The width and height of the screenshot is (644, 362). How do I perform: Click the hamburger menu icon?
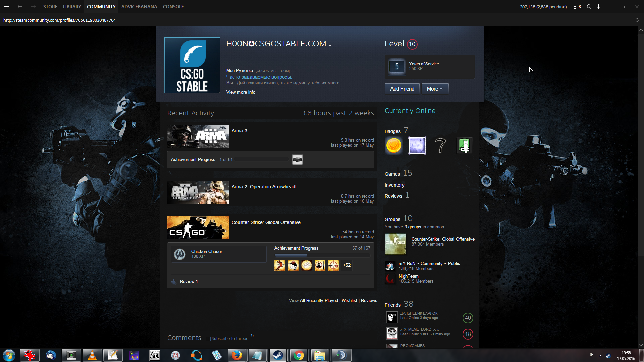click(7, 7)
